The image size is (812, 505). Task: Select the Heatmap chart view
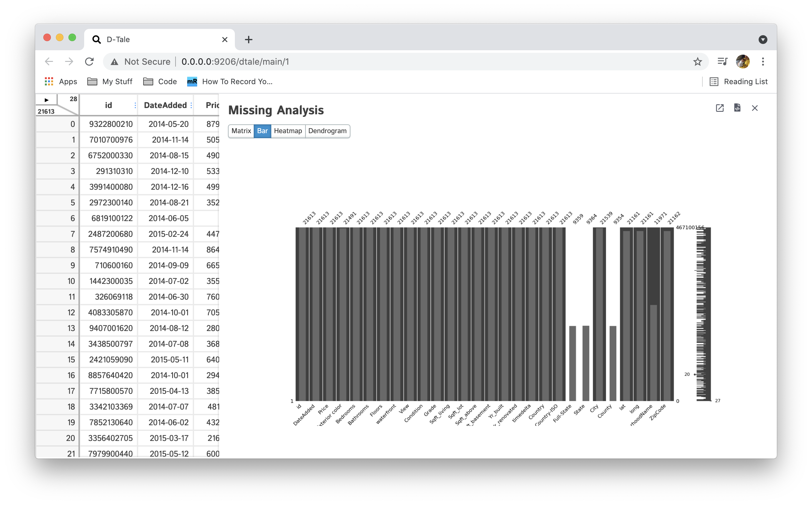[288, 131]
